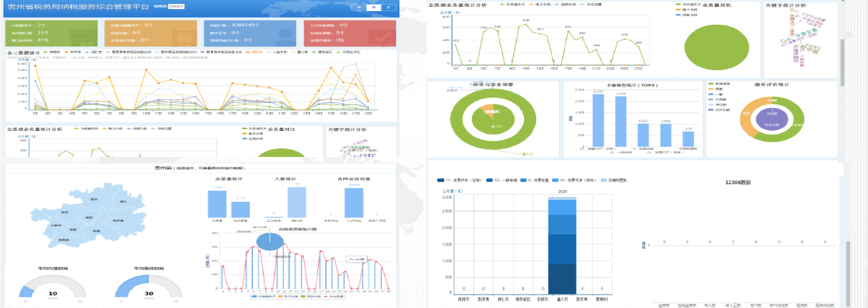Screen dimensions: 868x308
Task: Select 毕节 region on the Guizhou map
Action: point(64,212)
